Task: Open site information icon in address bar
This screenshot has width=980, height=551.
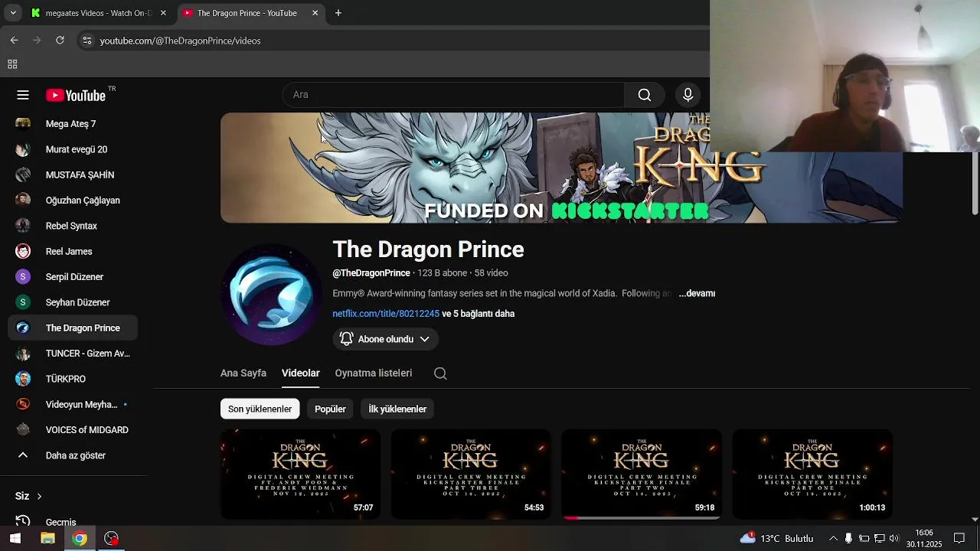Action: coord(87,41)
